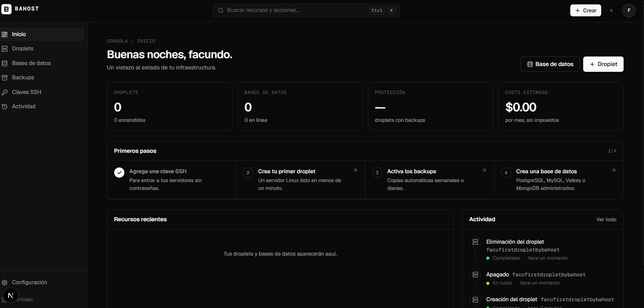Screen dimensions: 644x308
Task: Click the Actividad history icon in sidebar
Action: (x=4, y=107)
